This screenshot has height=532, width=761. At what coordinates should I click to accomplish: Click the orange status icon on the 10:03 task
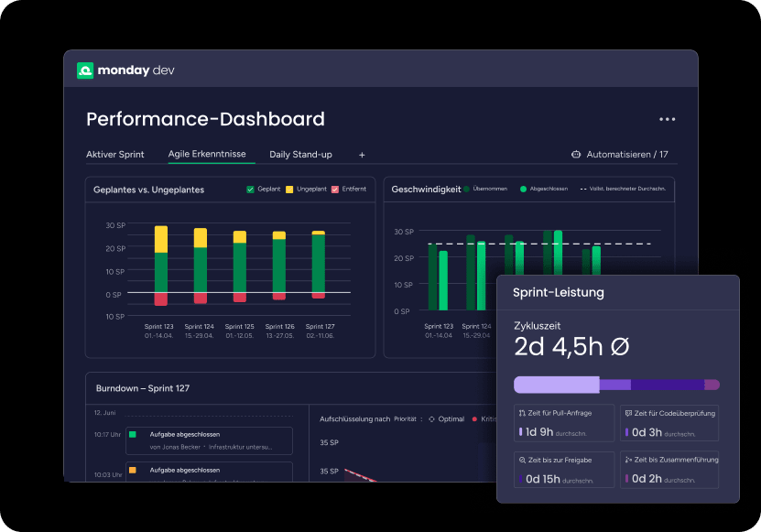pos(133,470)
